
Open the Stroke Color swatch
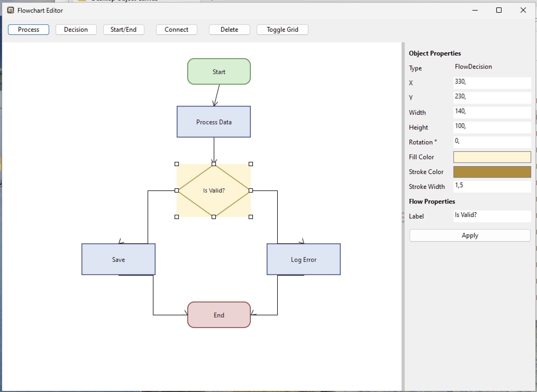tap(492, 172)
